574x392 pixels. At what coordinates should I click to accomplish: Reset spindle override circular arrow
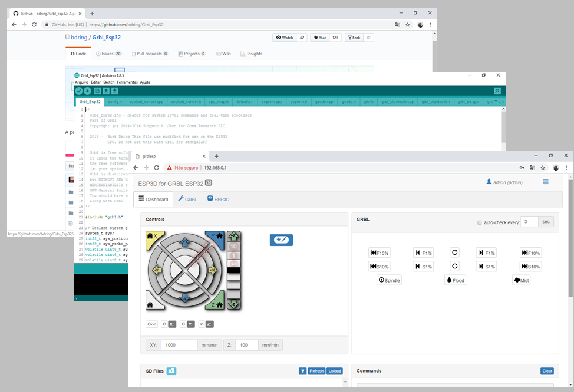[454, 266]
